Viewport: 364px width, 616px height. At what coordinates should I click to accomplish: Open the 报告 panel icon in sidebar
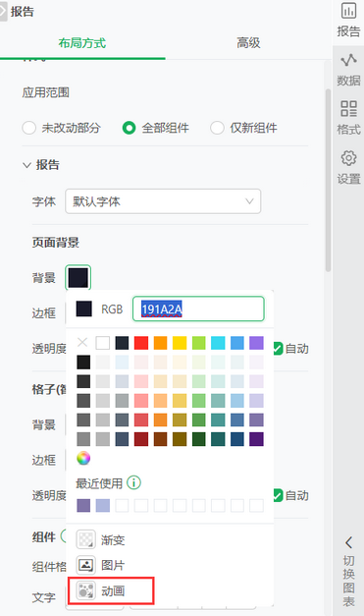[x=348, y=11]
